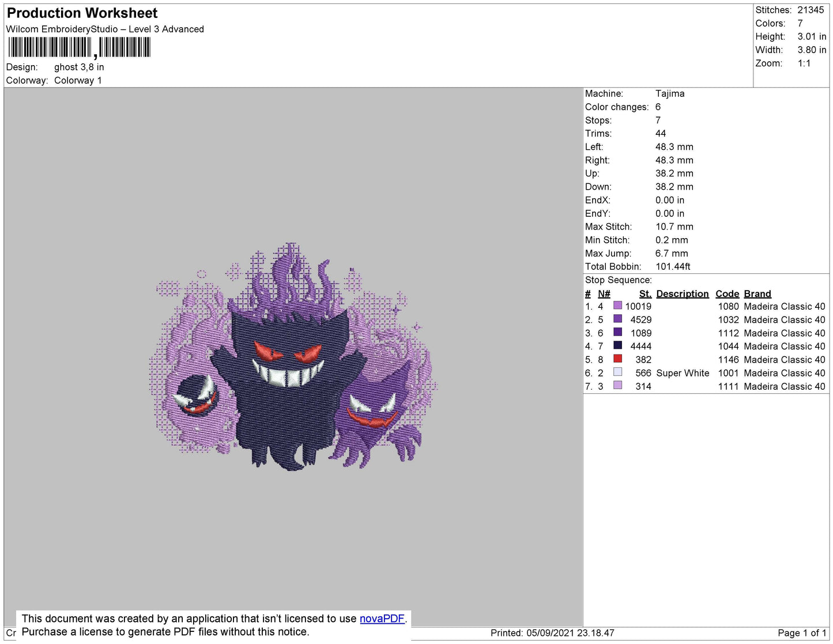Click the stitch count '4529' in row 2
Viewport: 833px width, 644px height.
point(641,320)
